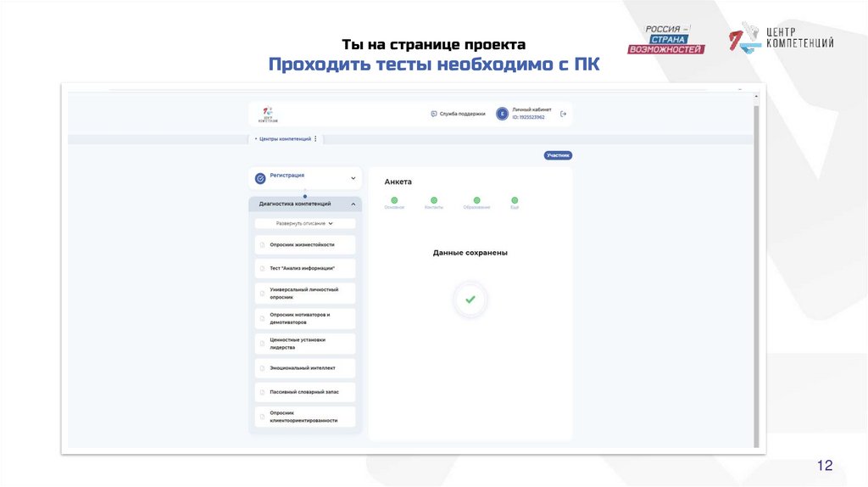This screenshot has width=868, height=487.
Task: Select the Образование step in Анкета
Action: pyautogui.click(x=476, y=203)
